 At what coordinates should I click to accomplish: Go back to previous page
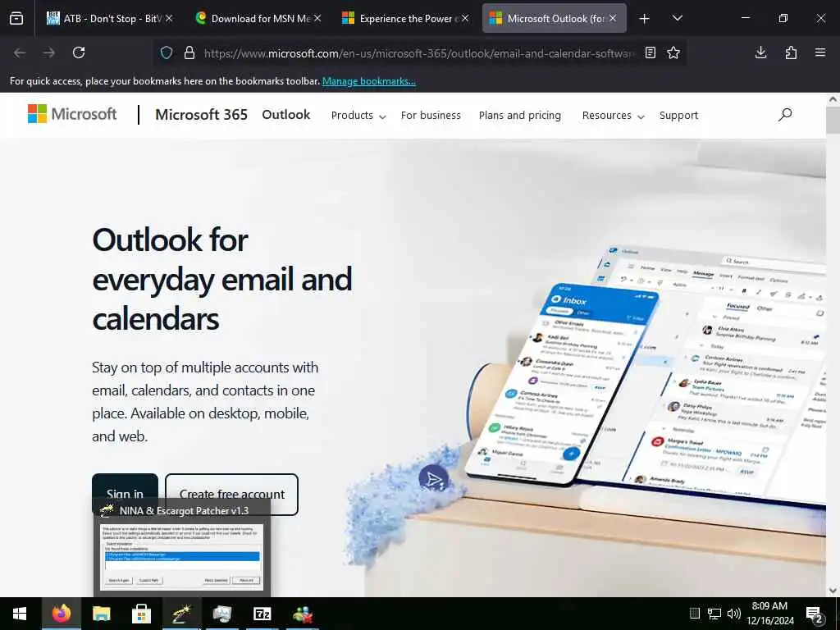click(x=20, y=52)
